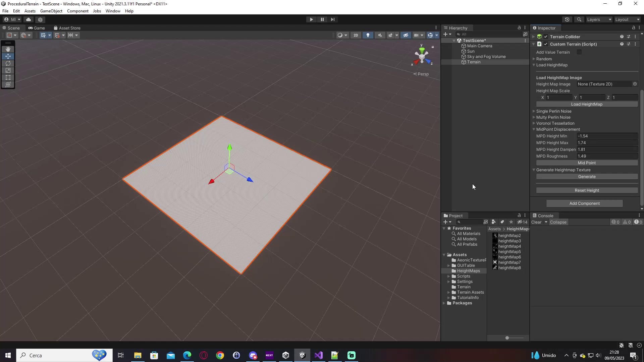Viewport: 644px width, 362px height.
Task: Toggle grid visibility button
Action: click(x=43, y=35)
